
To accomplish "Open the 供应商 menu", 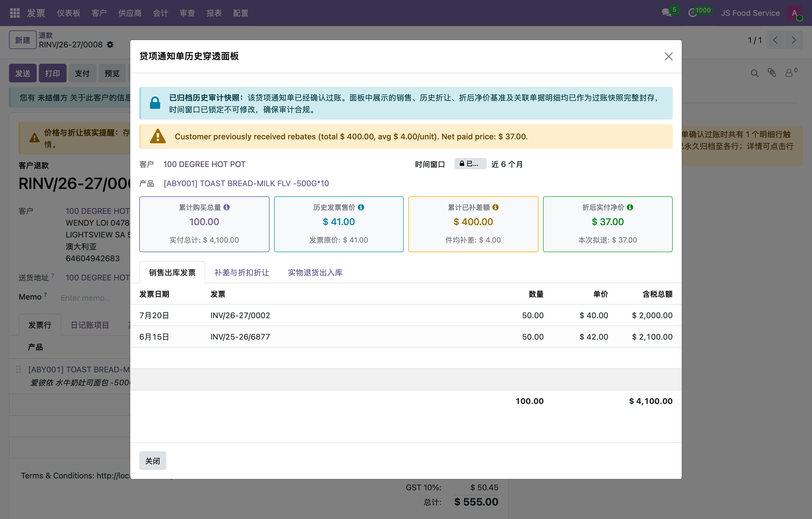I will click(130, 13).
